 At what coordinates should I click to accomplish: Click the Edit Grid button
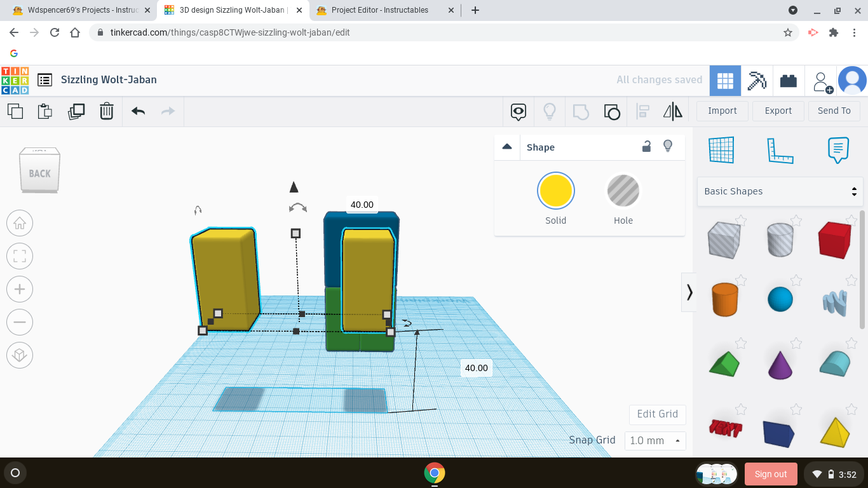[x=657, y=414]
